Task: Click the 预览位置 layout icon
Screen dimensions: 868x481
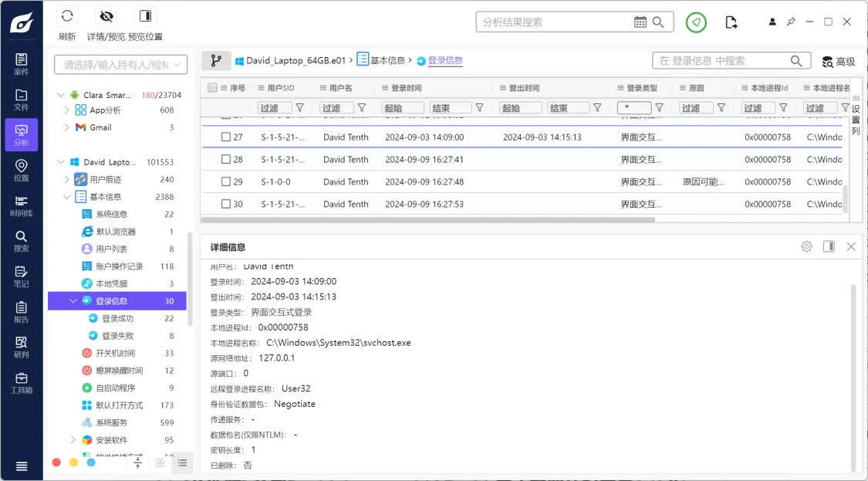Action: (146, 16)
